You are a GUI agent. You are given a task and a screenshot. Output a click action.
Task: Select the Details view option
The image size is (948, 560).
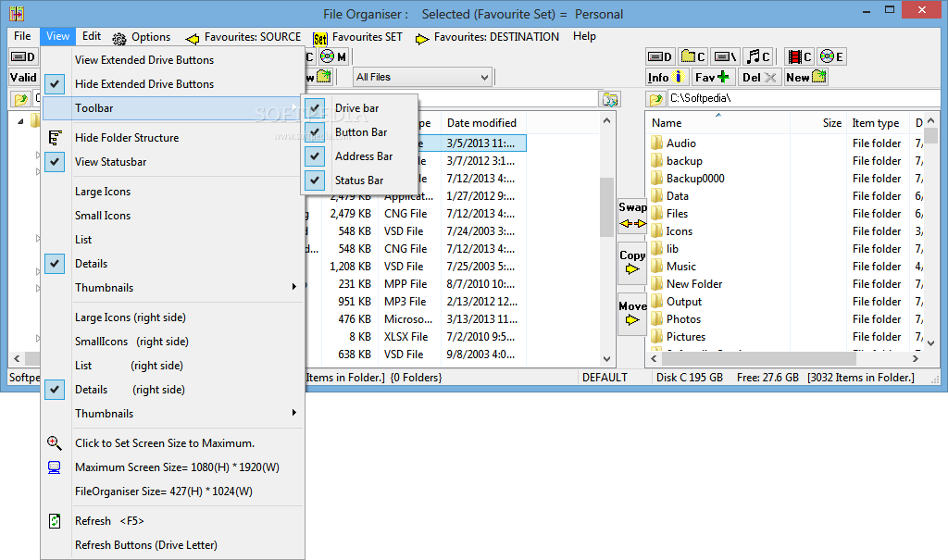pos(172,264)
